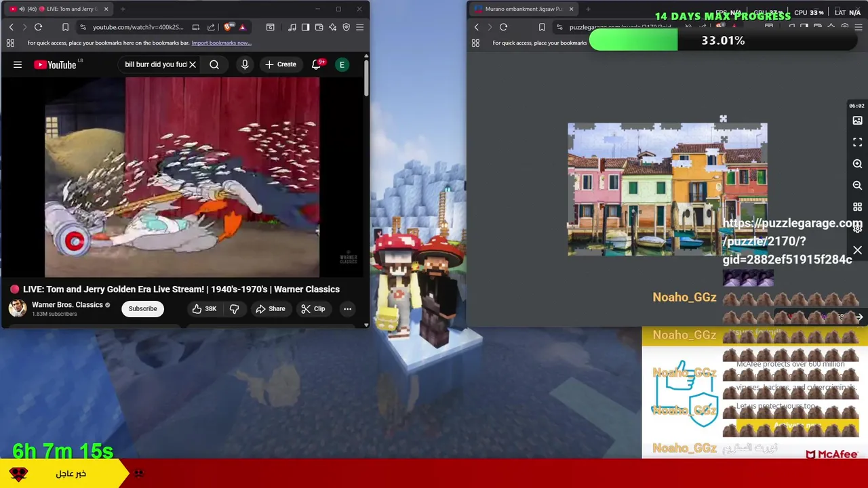Open the YouTube Create menu
This screenshot has height=488, width=868.
tap(281, 64)
